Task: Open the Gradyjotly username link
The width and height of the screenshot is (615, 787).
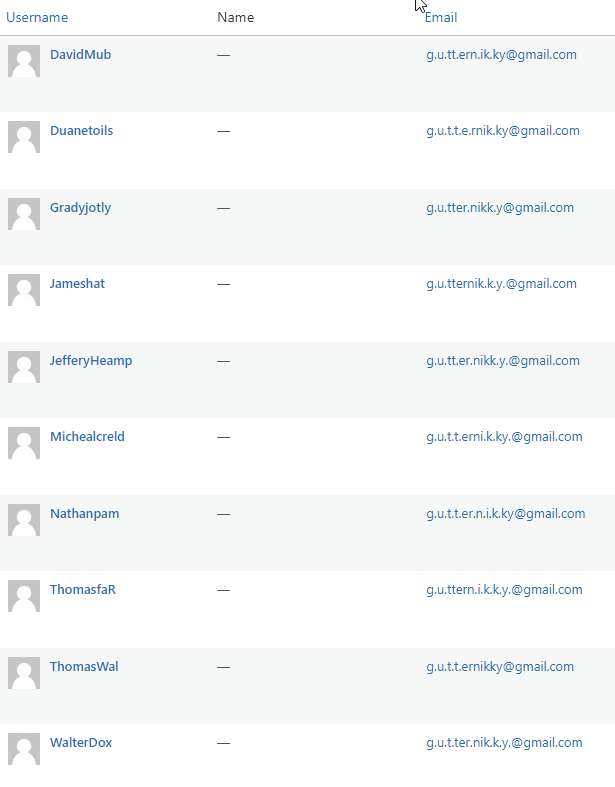Action: coord(80,208)
